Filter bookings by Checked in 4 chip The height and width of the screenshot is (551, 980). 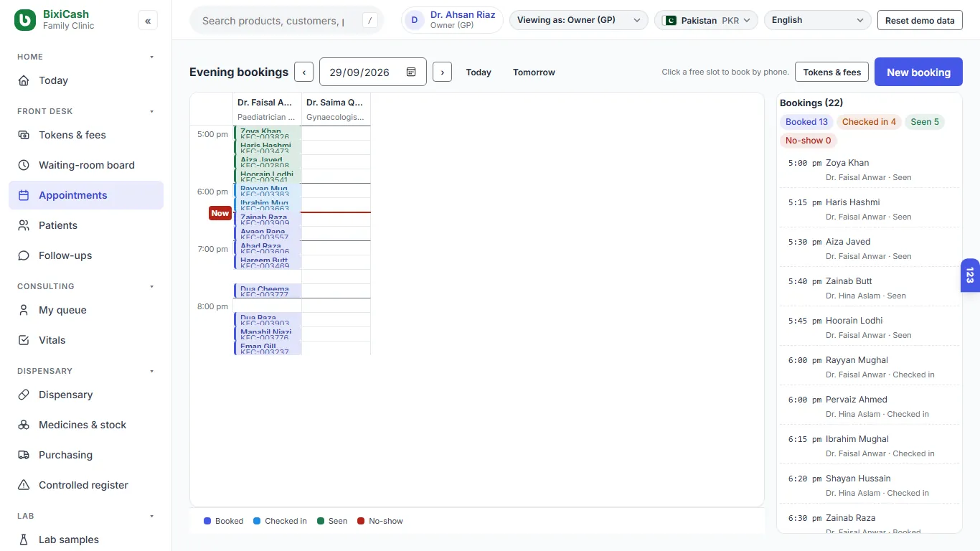(869, 122)
